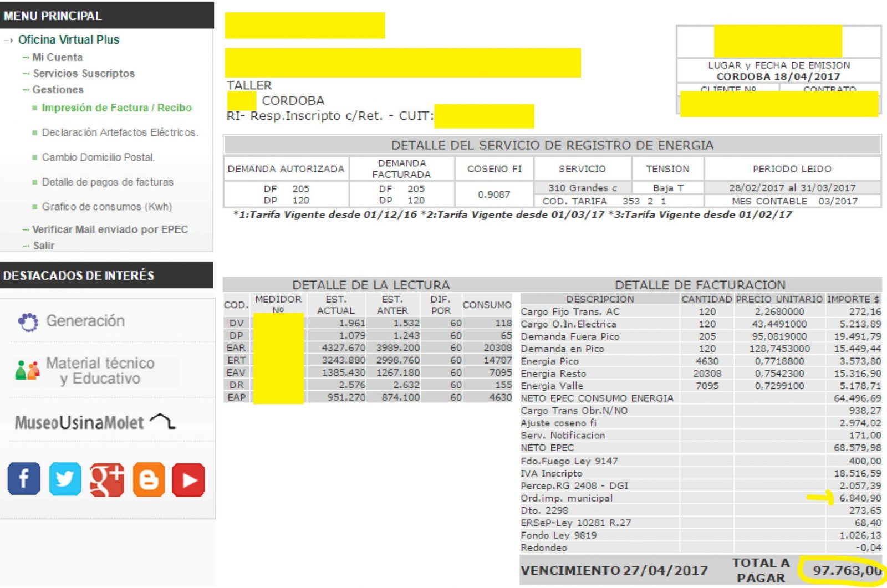Collapse the Gestiones section
The width and height of the screenshot is (887, 588).
tap(58, 90)
